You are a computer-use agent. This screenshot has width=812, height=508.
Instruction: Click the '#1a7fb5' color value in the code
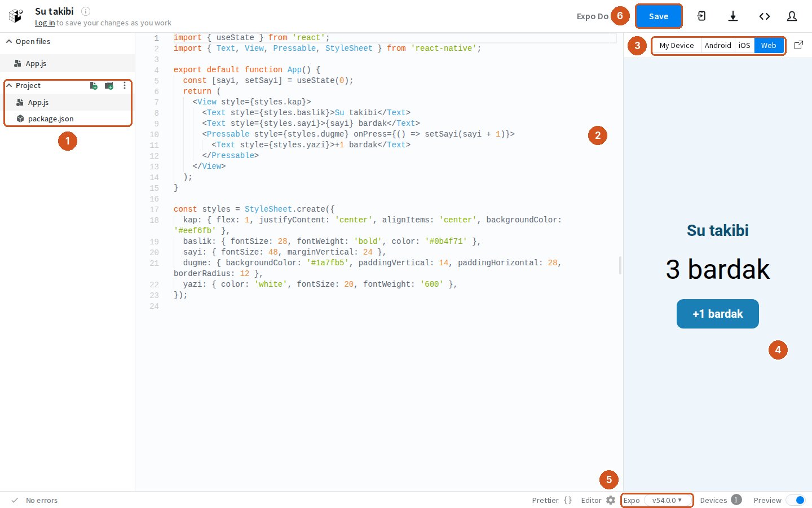(328, 263)
